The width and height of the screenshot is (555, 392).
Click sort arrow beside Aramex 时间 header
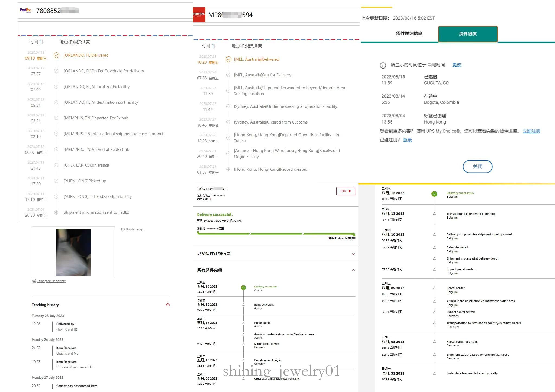[x=214, y=46]
